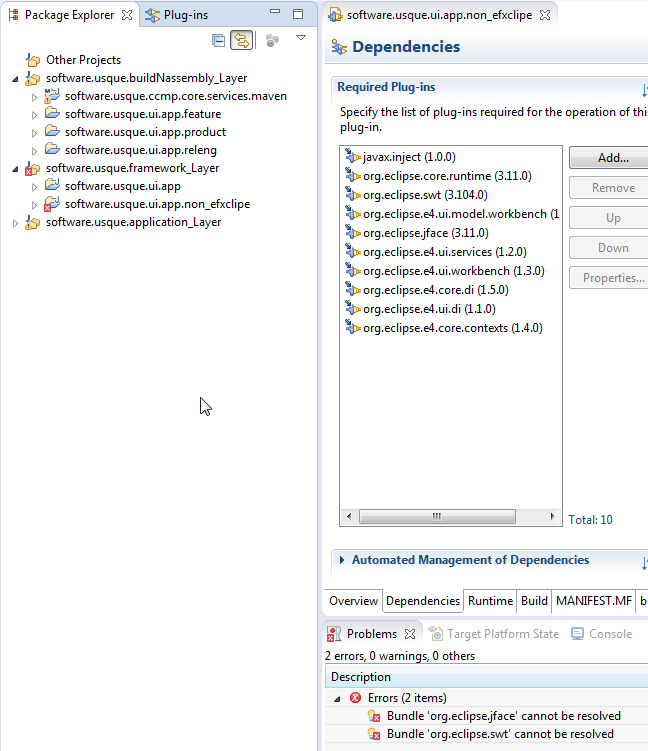Click the Up button

pyautogui.click(x=609, y=218)
